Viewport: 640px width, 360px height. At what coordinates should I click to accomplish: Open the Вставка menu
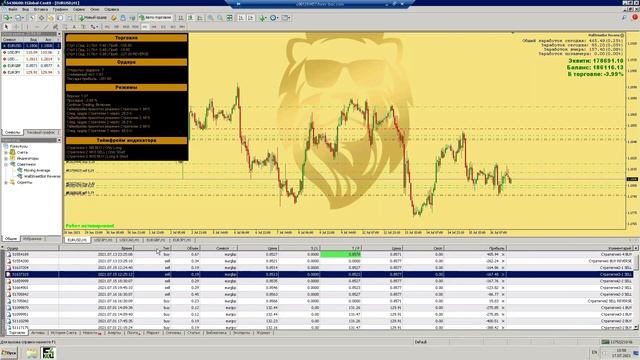41,9
